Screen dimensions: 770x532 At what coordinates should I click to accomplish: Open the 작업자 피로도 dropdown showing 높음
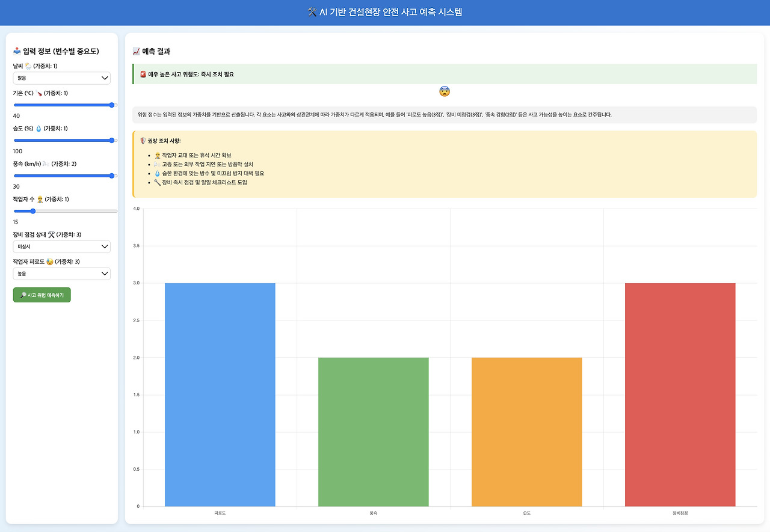click(62, 274)
